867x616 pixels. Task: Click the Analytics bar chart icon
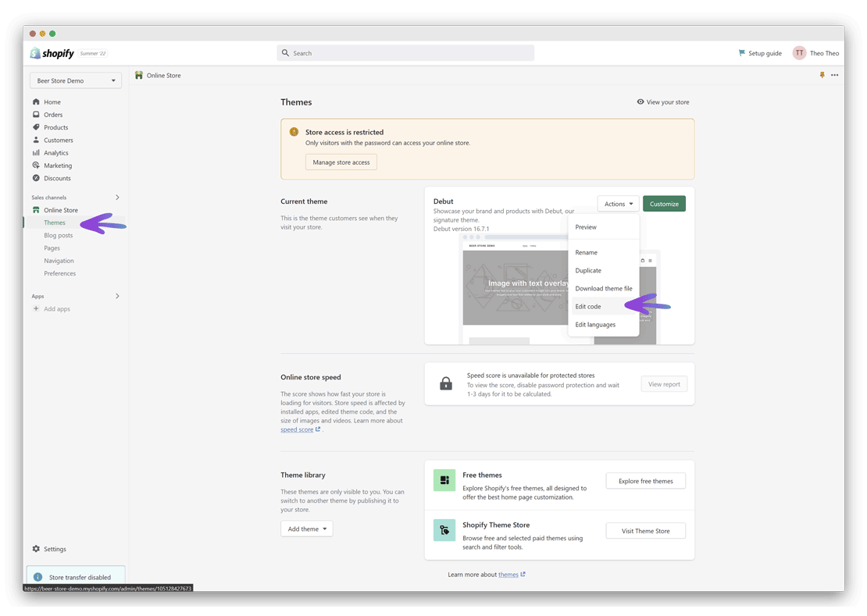pos(36,152)
